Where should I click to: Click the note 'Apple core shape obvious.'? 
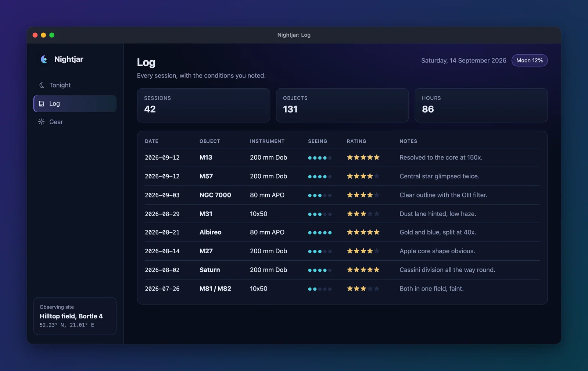coord(437,251)
